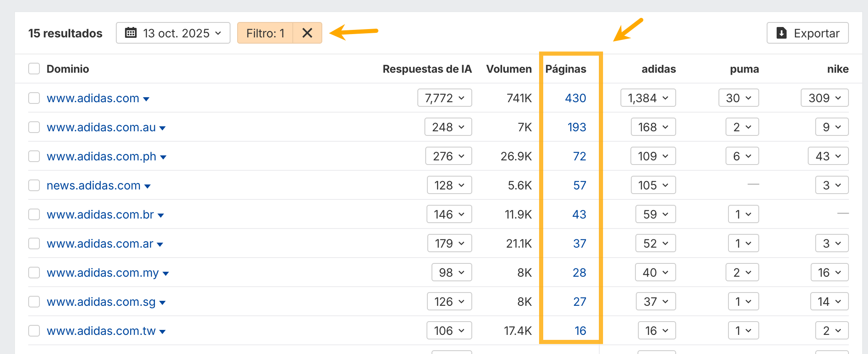Click the download icon on Exportar

[x=782, y=33]
